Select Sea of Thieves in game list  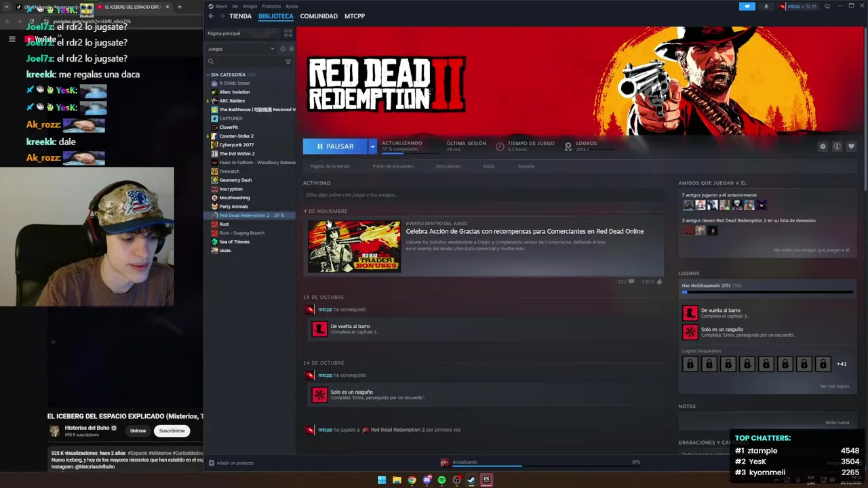tap(234, 241)
